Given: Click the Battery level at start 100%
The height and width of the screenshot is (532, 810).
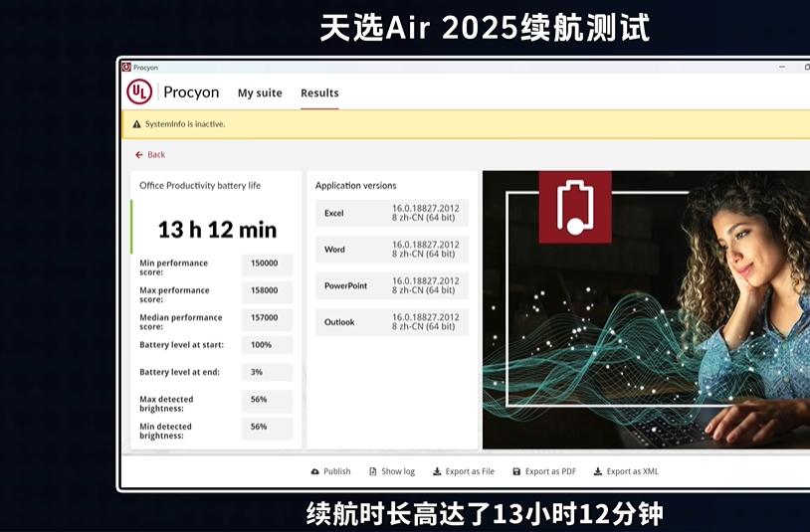Looking at the screenshot, I should point(267,345).
